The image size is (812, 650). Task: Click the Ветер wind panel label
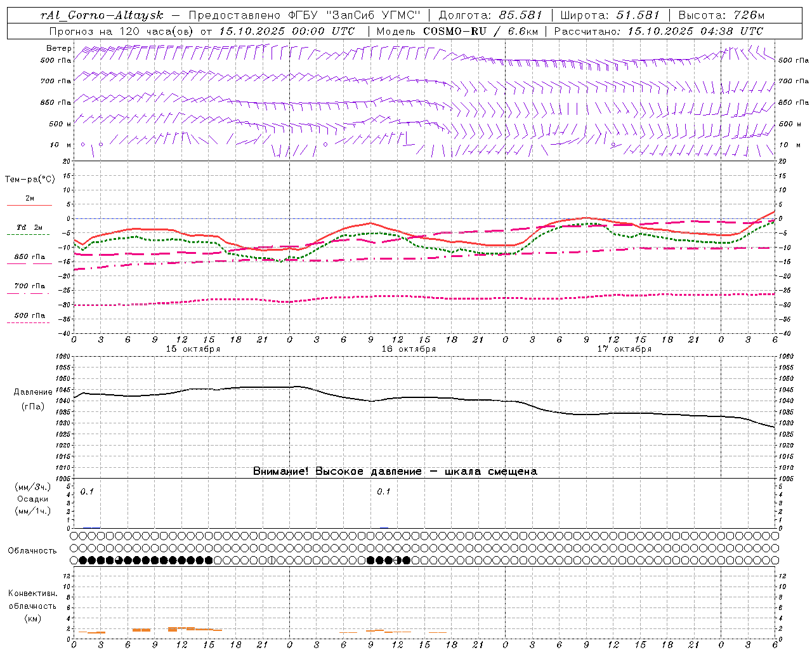(59, 48)
